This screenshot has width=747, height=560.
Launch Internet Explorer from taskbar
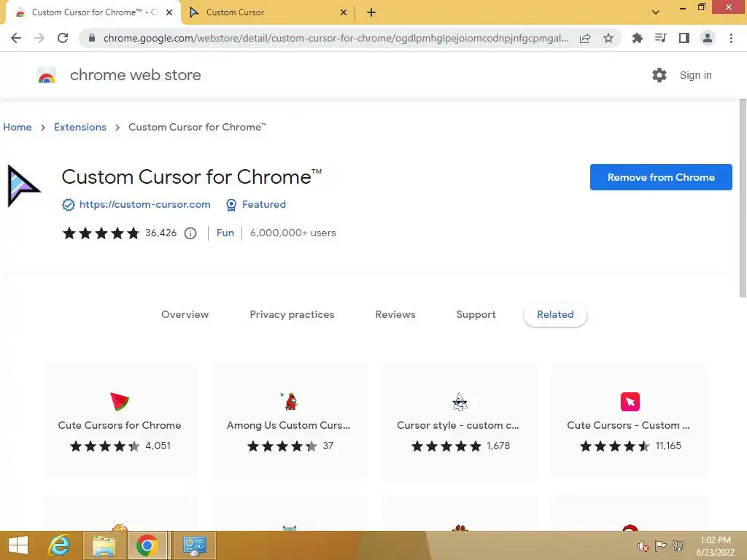pos(60,545)
